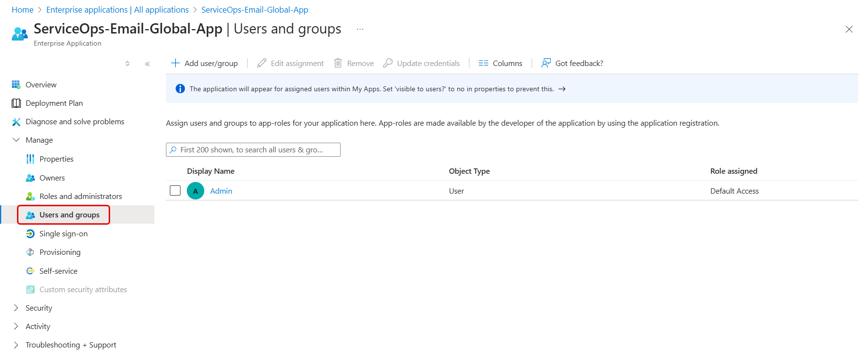Click the arrow at end of info banner
868x363 pixels.
click(x=562, y=89)
